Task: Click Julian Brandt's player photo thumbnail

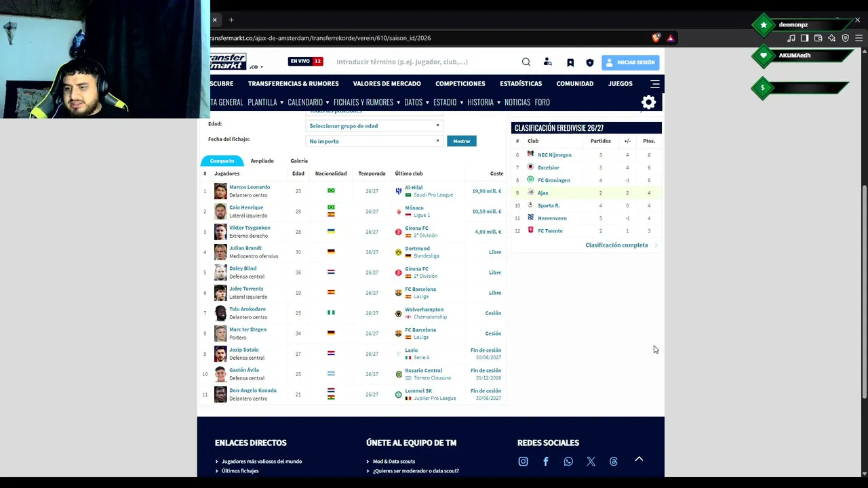Action: 220,252
